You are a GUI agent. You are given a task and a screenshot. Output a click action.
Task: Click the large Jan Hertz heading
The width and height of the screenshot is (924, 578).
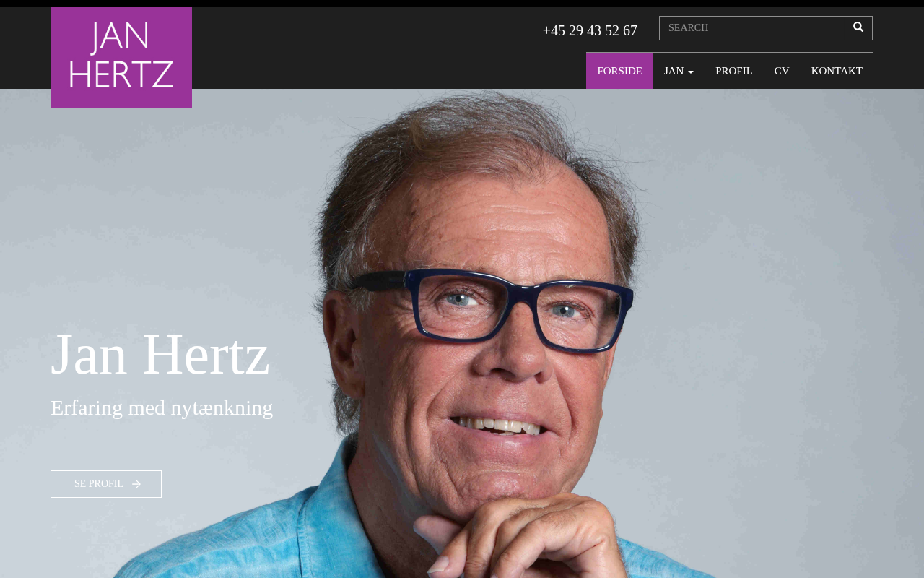(160, 354)
